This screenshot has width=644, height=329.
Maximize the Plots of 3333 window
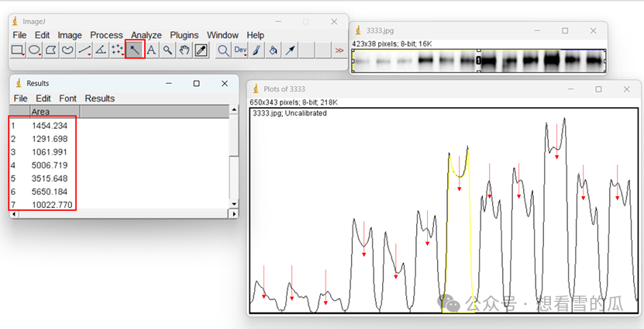[x=598, y=88]
